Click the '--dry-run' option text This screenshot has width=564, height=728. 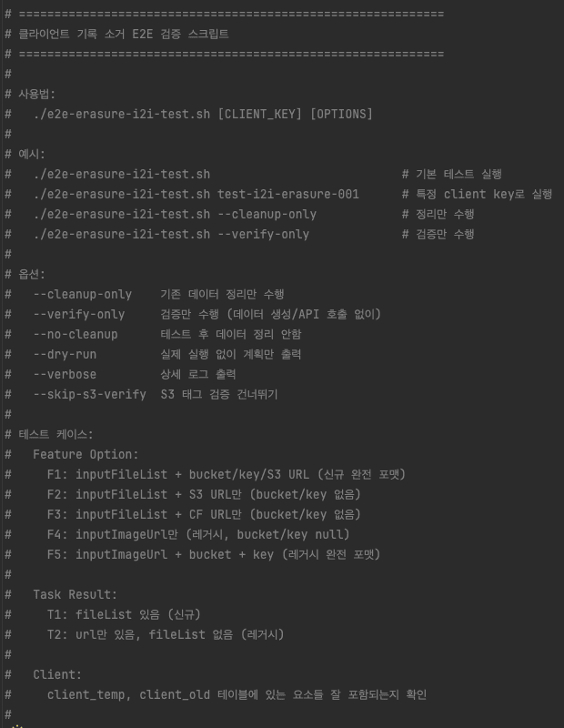64,355
